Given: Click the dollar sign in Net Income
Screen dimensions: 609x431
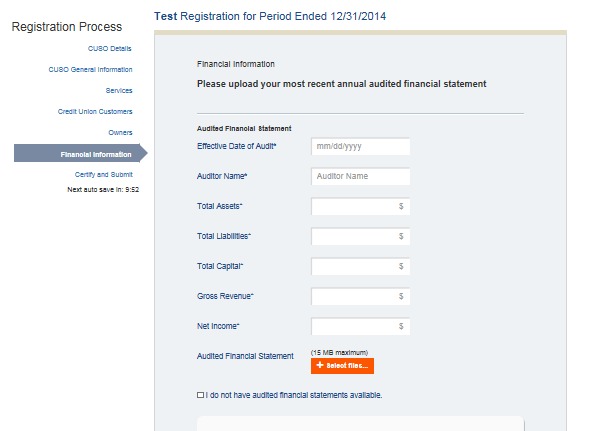Looking at the screenshot, I should click(x=401, y=326).
